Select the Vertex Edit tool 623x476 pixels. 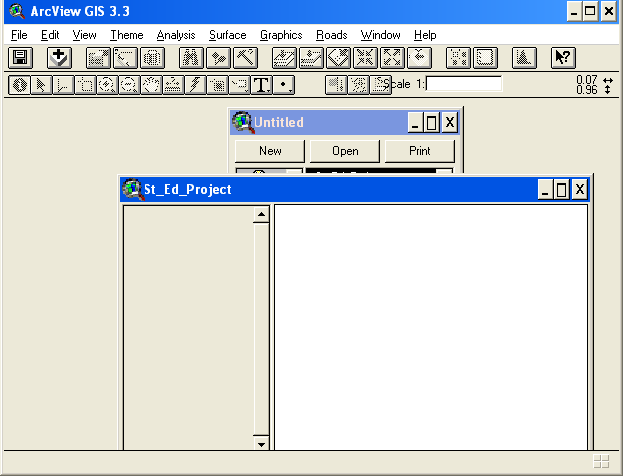tap(63, 85)
